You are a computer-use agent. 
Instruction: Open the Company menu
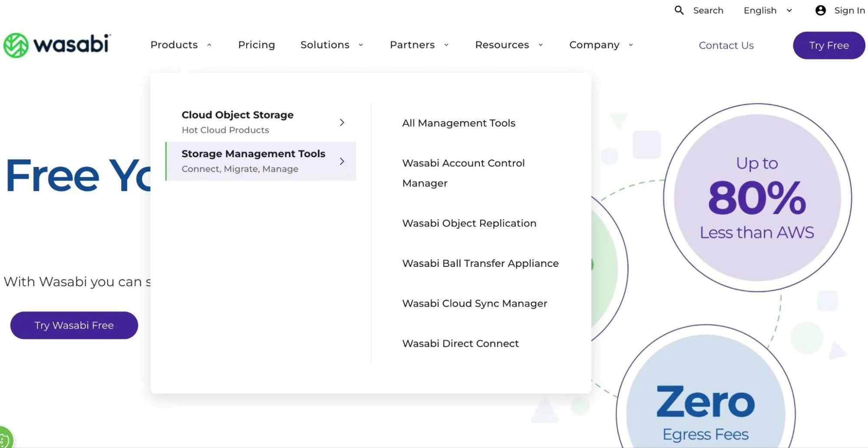click(x=594, y=45)
